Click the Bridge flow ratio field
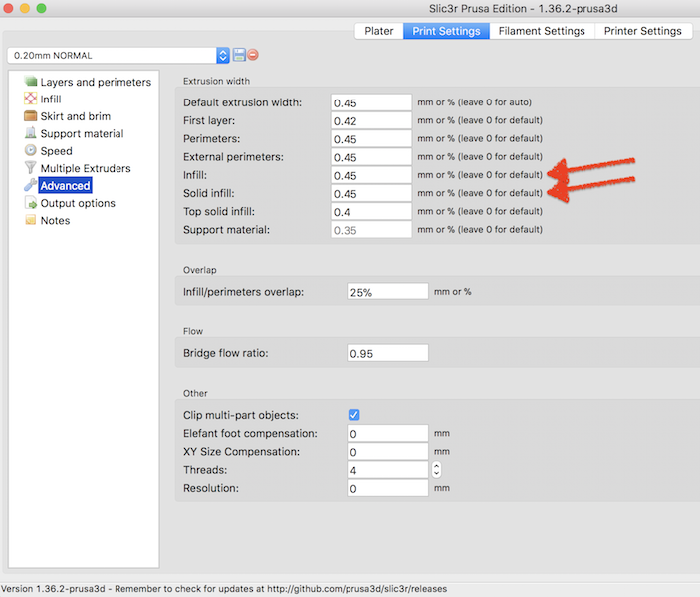Image resolution: width=700 pixels, height=597 pixels. 387,353
